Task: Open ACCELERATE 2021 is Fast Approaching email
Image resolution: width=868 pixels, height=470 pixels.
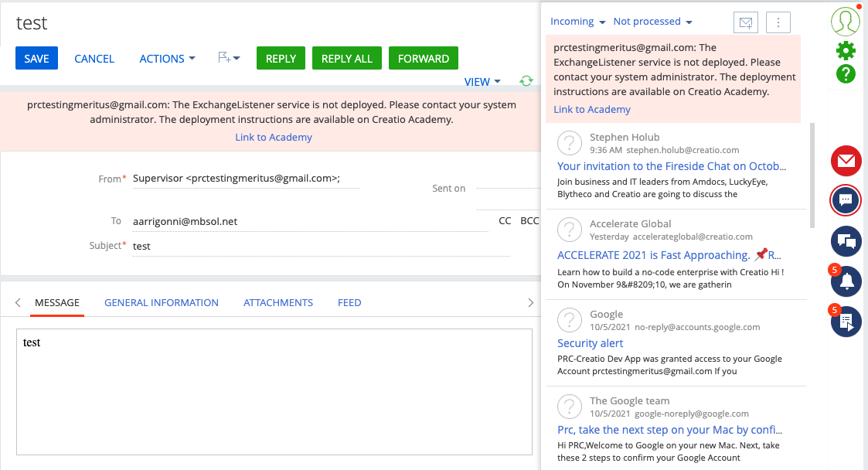Action: pos(669,254)
